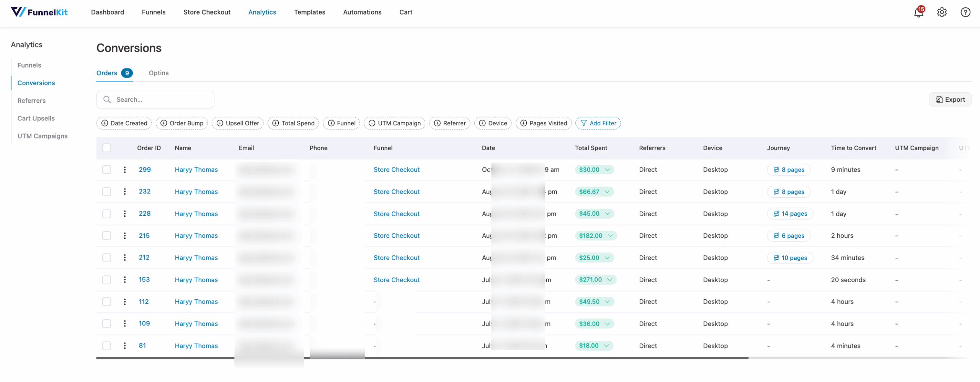Select checkbox for order 215
980x382 pixels.
tap(107, 236)
